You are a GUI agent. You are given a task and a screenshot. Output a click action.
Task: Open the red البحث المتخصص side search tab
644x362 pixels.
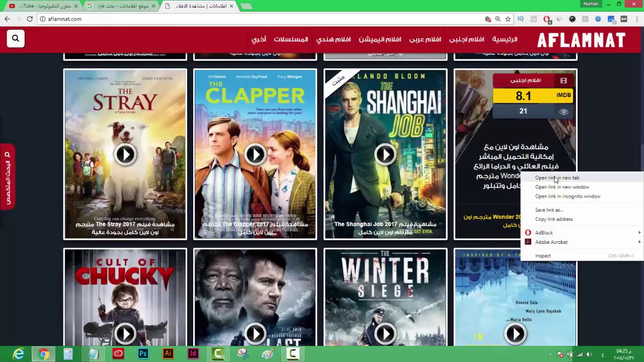coord(8,176)
